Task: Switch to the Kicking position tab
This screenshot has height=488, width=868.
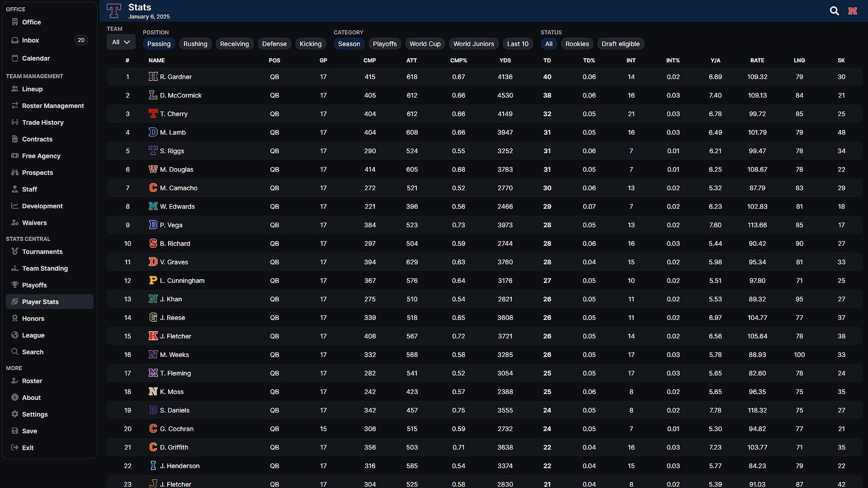Action: click(x=310, y=44)
